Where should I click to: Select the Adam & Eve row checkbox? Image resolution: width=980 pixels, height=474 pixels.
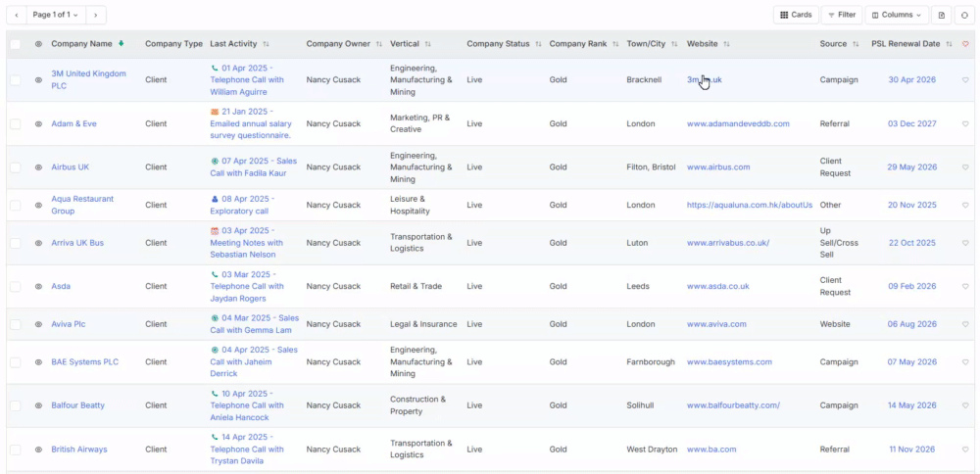[15, 123]
